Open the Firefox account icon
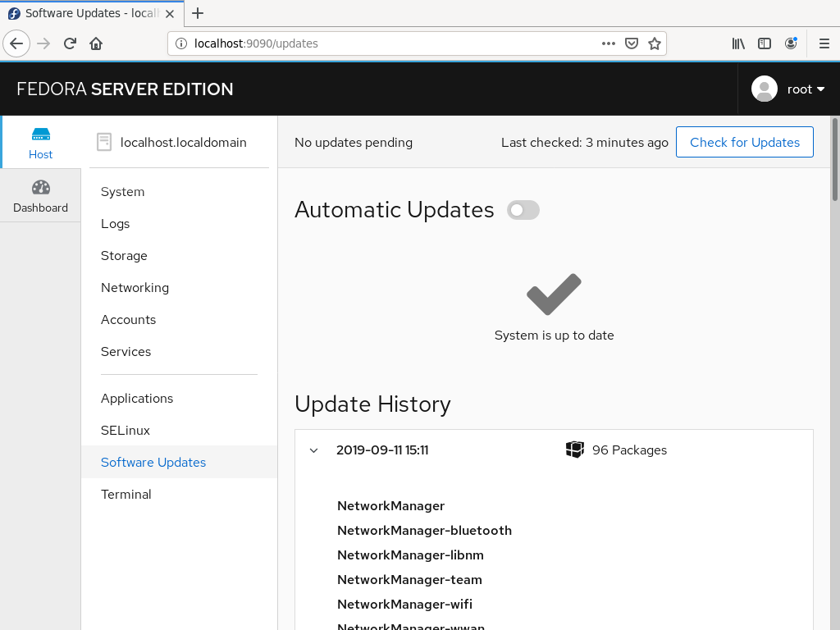This screenshot has height=630, width=840. coord(791,43)
